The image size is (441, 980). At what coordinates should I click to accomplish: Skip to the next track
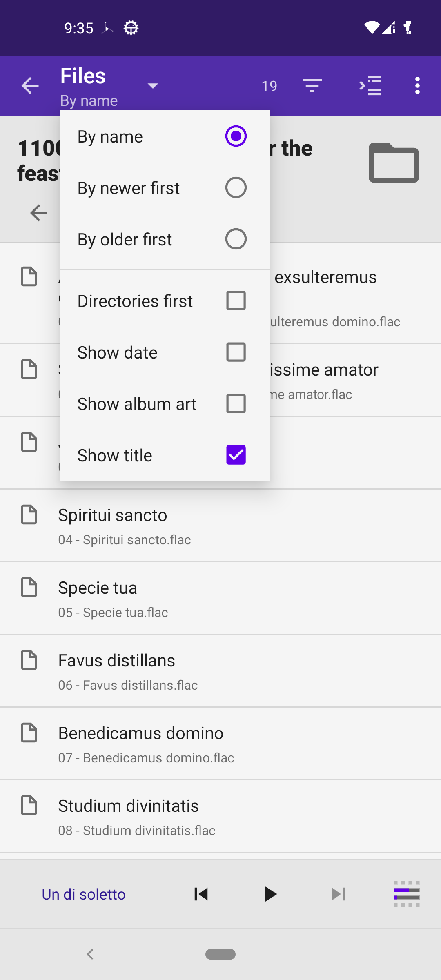(338, 894)
